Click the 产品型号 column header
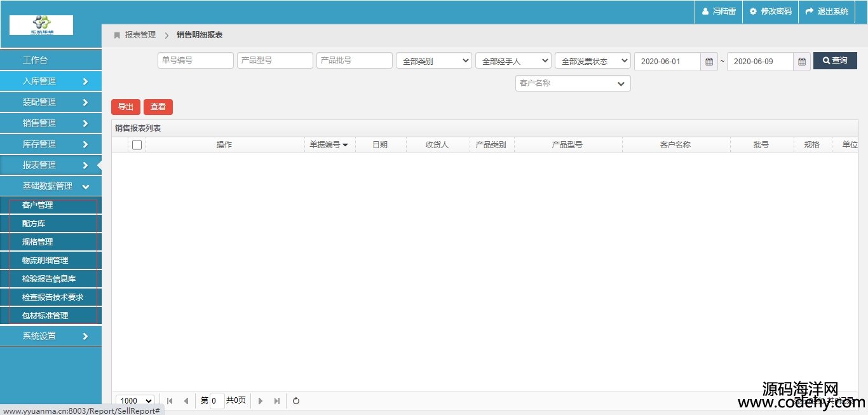Viewport: 868px width, 415px height. coord(567,145)
